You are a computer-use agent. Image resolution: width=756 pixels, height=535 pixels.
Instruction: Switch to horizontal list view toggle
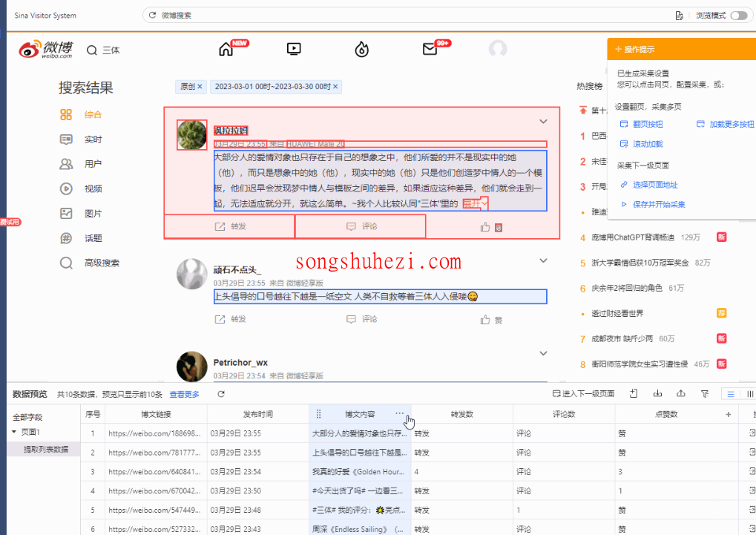pyautogui.click(x=731, y=394)
